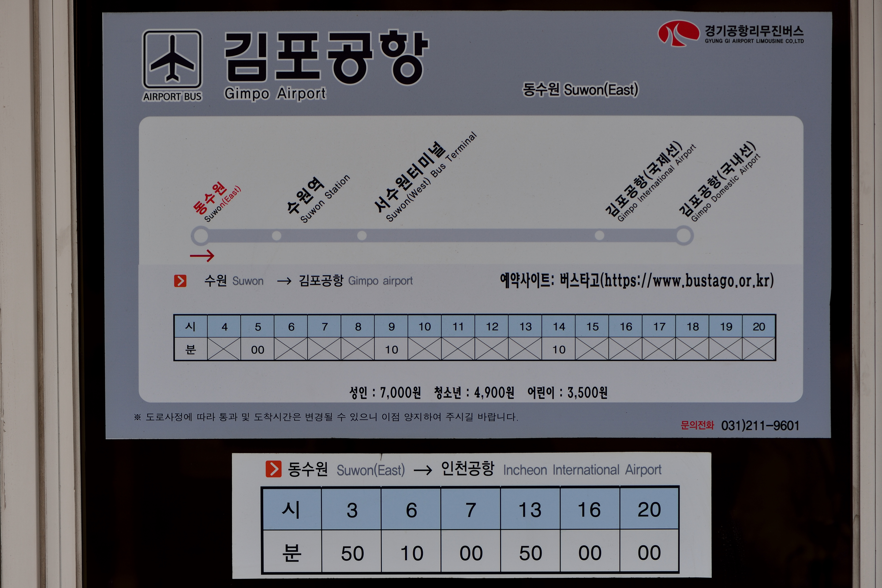Click the Suwon(West) Bus Terminal stop dot
This screenshot has width=882, height=588.
[362, 236]
